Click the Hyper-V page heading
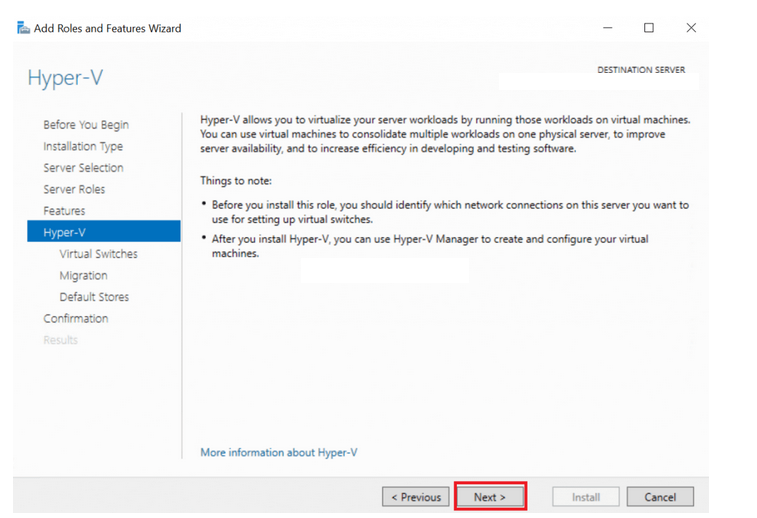757x518 pixels. pos(65,78)
